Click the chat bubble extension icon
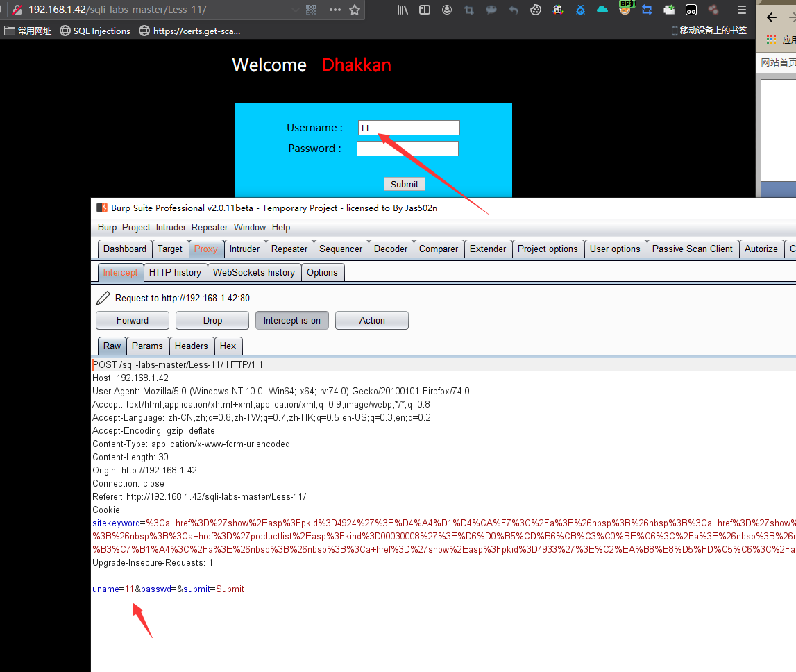The height and width of the screenshot is (672, 796). (491, 10)
